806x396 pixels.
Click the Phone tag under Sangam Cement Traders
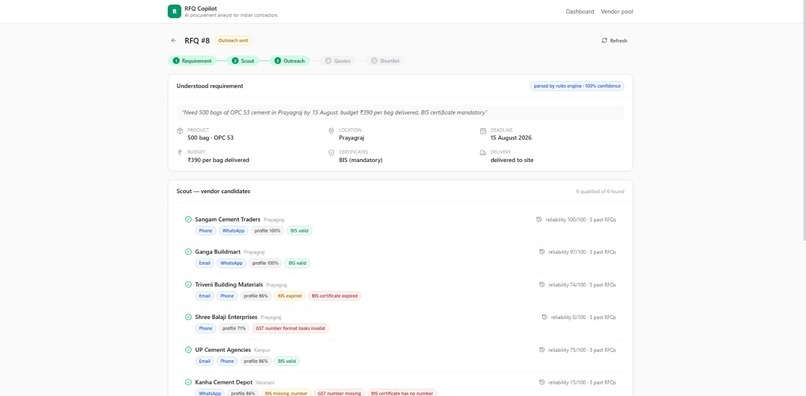click(206, 231)
